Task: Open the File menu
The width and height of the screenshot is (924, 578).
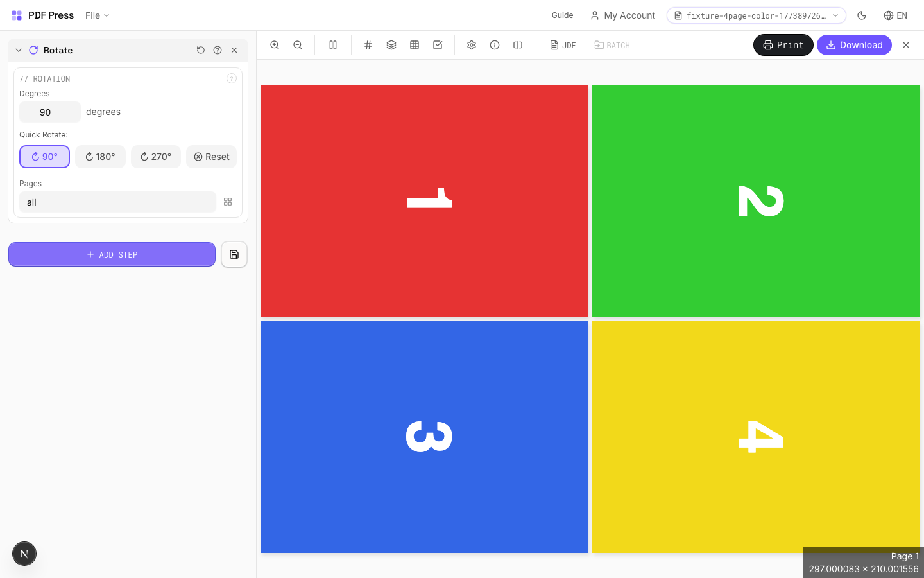Action: 96,15
